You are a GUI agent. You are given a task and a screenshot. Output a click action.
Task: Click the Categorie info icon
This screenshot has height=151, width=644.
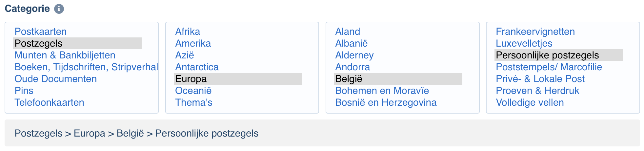pos(59,9)
